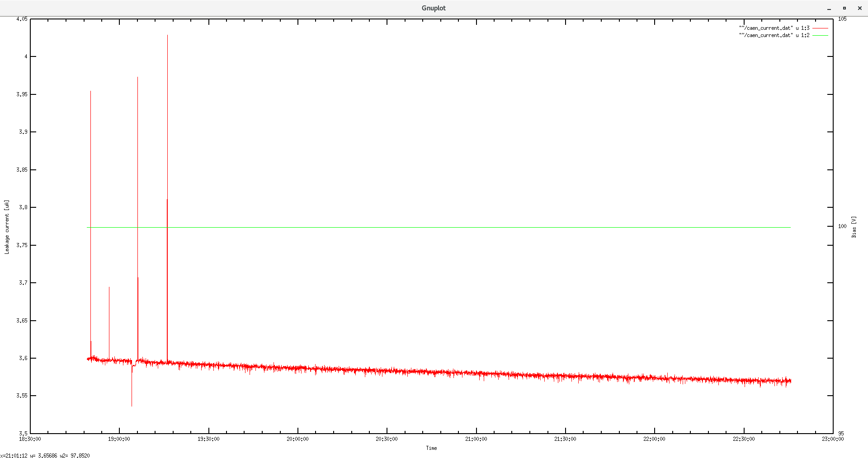868x458 pixels.
Task: Click the 100 right-axis tick label
Action: tap(842, 226)
